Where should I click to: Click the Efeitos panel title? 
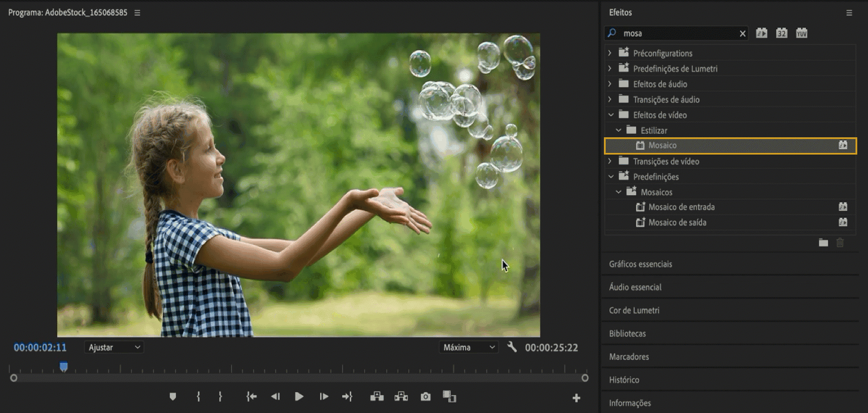click(x=621, y=13)
